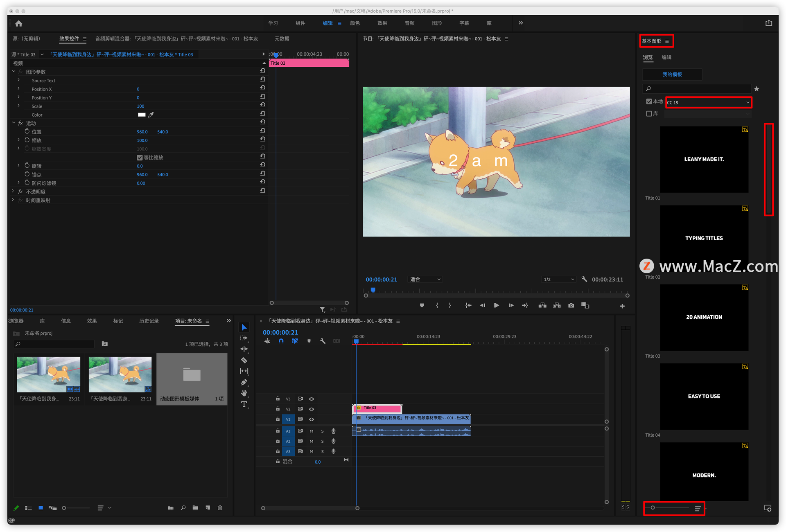Screen dimensions: 786x532
Task: Open the 元数据 panel tab
Action: (282, 38)
